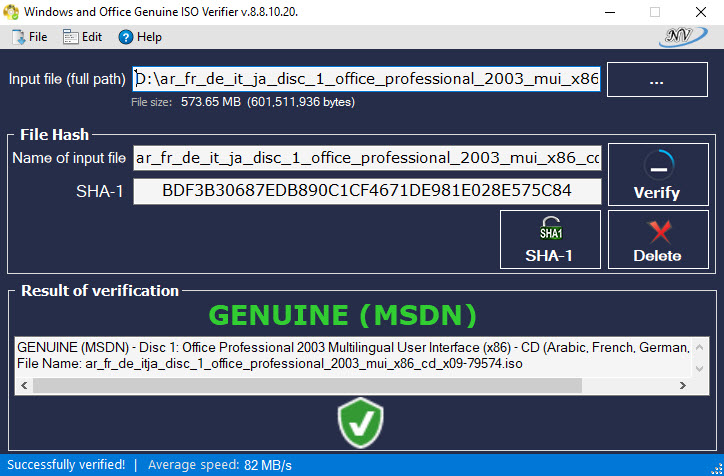The image size is (724, 476).
Task: Click the results vertical scroll down arrow
Action: coord(699,368)
